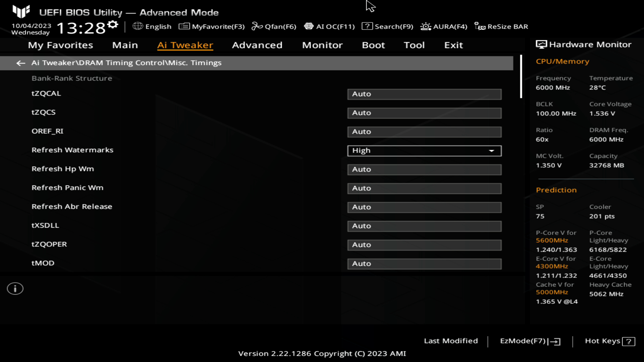Click the Hardware Monitor display icon

(x=541, y=45)
